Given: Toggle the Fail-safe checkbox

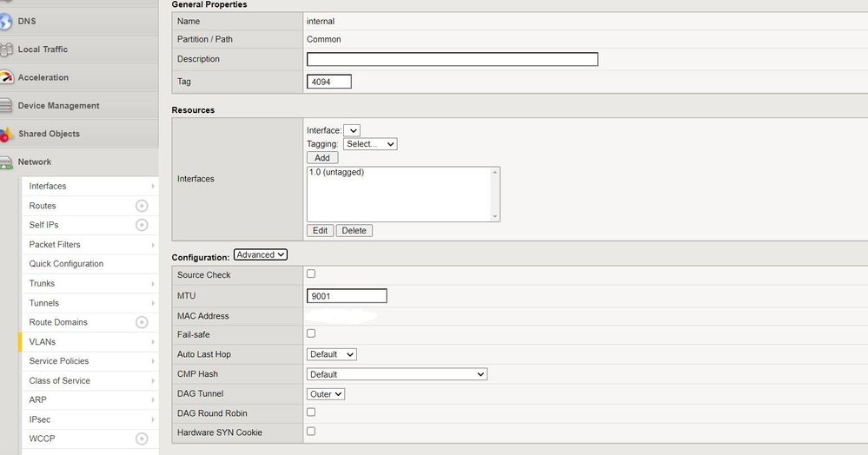Looking at the screenshot, I should [311, 333].
